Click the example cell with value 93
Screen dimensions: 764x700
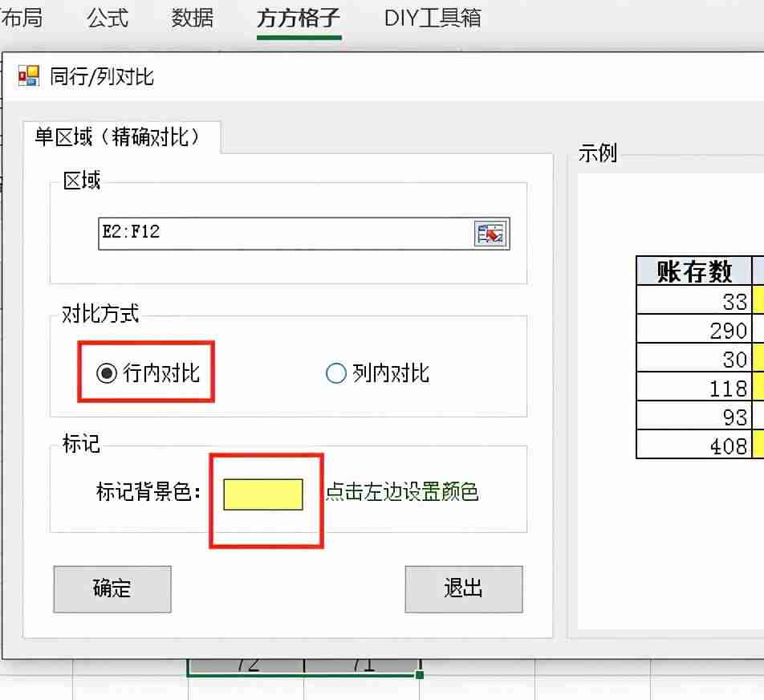[x=694, y=415]
